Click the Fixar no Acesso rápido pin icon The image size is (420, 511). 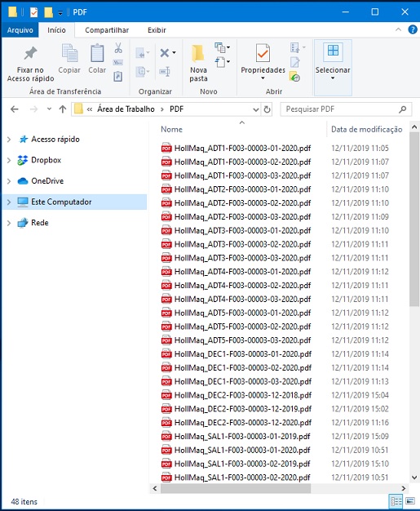click(31, 53)
